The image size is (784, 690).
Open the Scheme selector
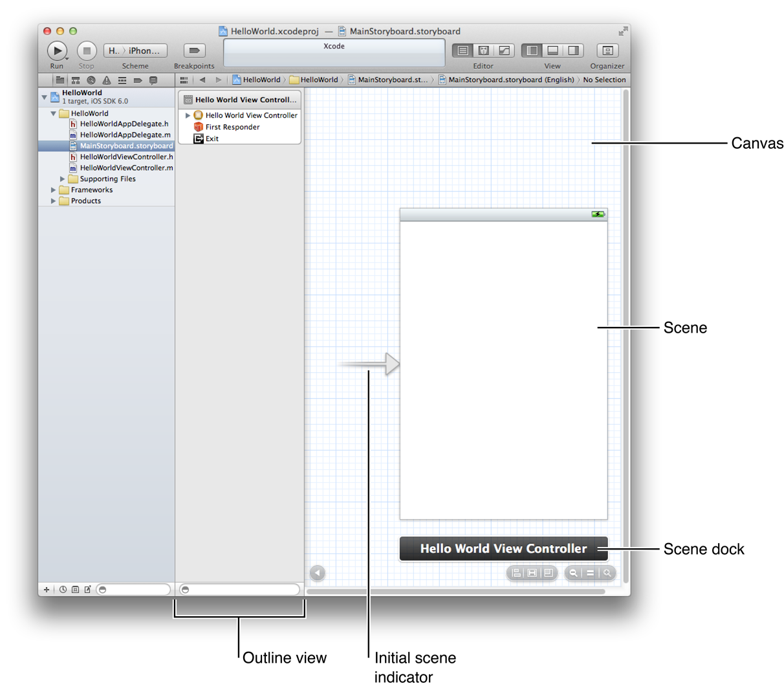136,50
